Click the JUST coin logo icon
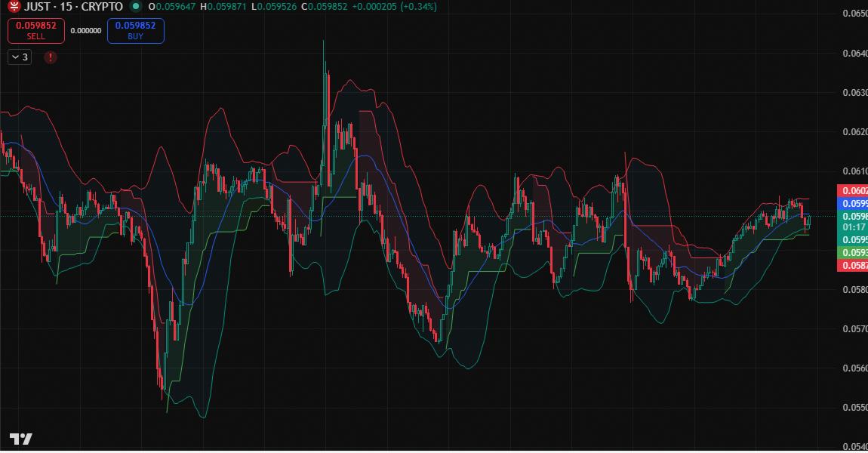Viewport: 868px width, 453px height. click(x=13, y=7)
